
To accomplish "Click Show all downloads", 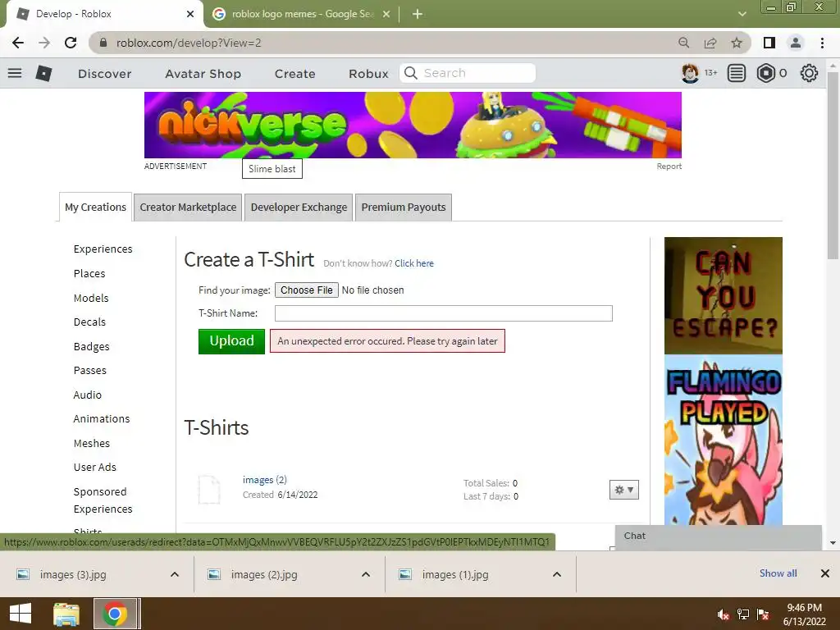I will [778, 573].
